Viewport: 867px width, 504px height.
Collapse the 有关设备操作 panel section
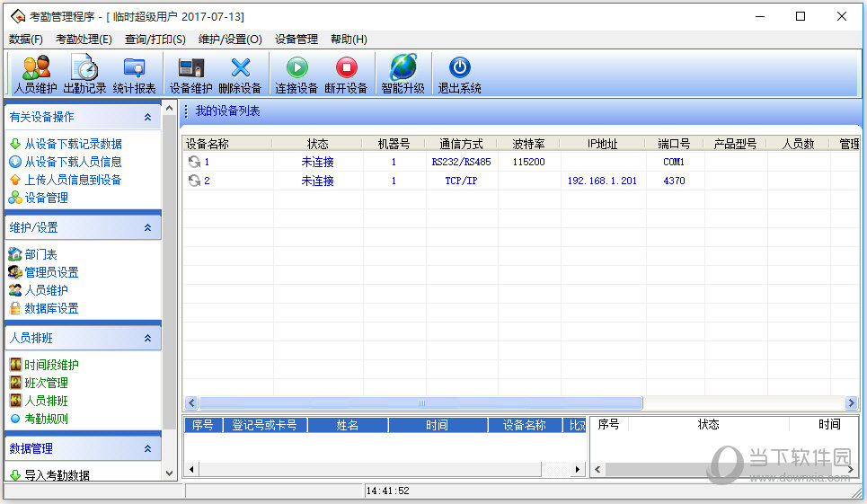click(x=147, y=117)
